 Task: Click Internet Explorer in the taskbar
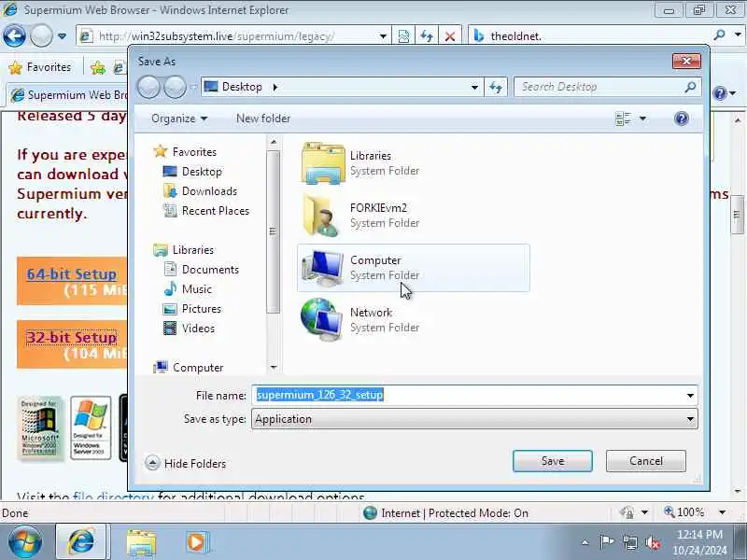[x=82, y=542]
